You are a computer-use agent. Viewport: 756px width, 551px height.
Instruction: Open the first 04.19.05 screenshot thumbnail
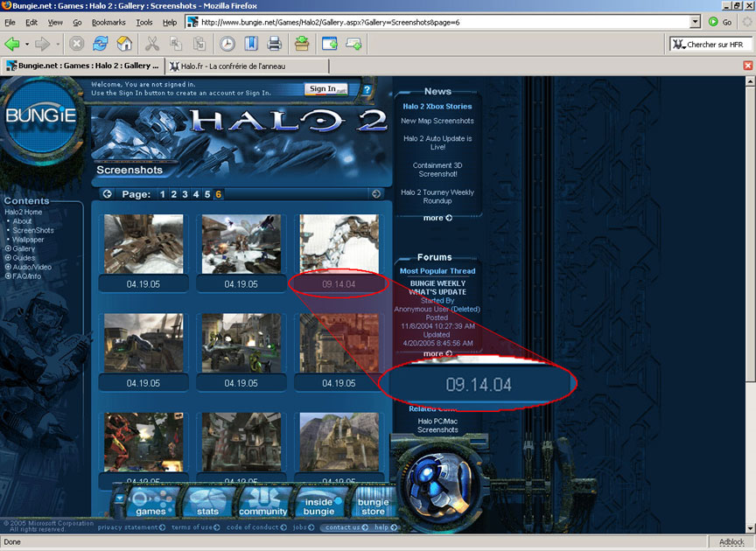tap(143, 244)
